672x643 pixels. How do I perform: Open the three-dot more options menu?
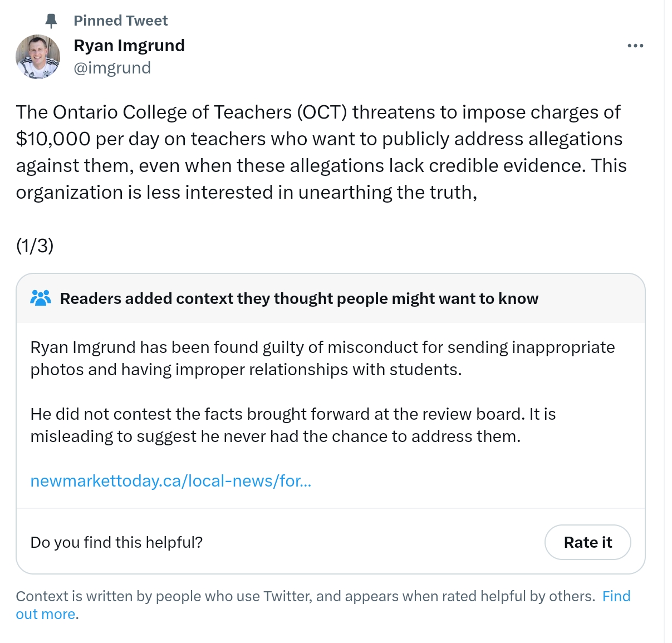pos(635,46)
